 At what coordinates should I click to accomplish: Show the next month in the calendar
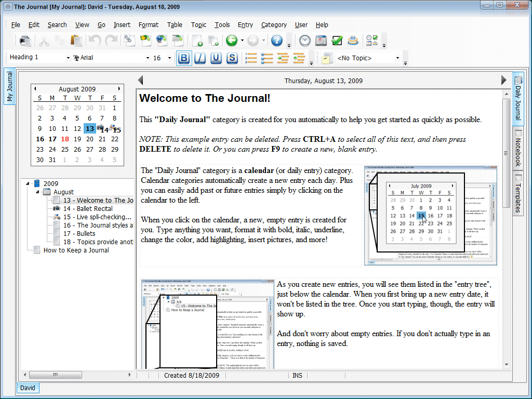click(x=119, y=89)
